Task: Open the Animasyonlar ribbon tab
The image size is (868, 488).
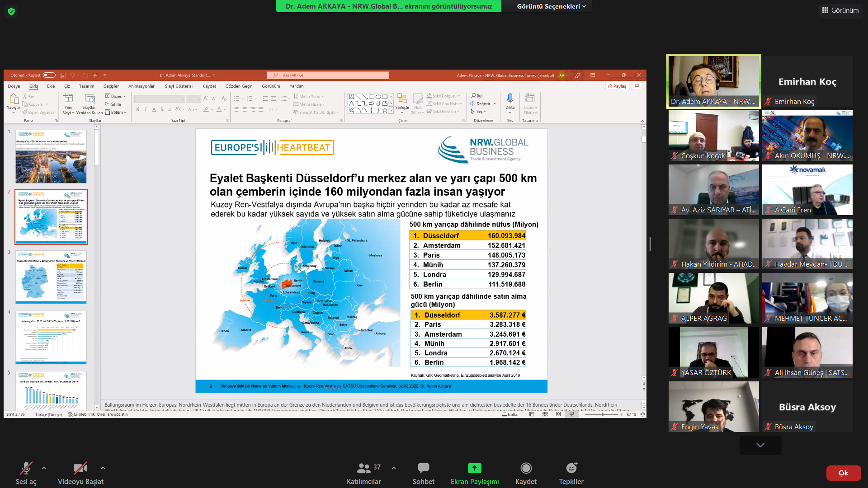Action: [141, 86]
